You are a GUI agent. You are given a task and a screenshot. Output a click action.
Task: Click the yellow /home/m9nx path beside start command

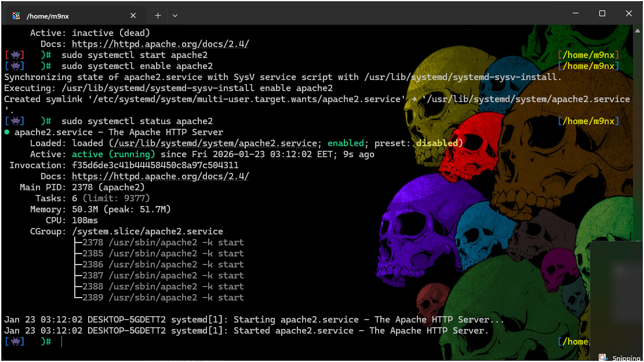[588, 55]
